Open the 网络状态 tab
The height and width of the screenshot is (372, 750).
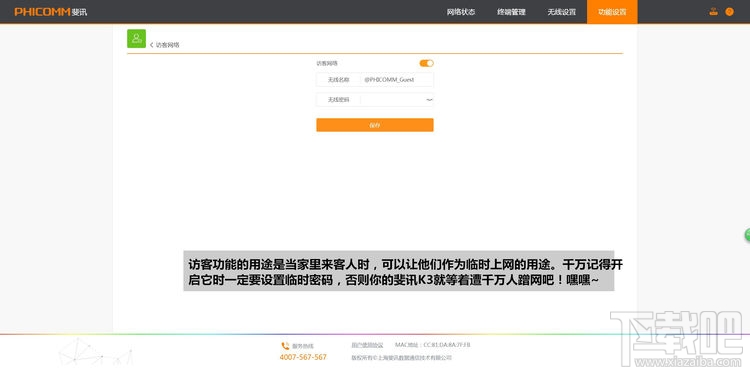(x=461, y=12)
